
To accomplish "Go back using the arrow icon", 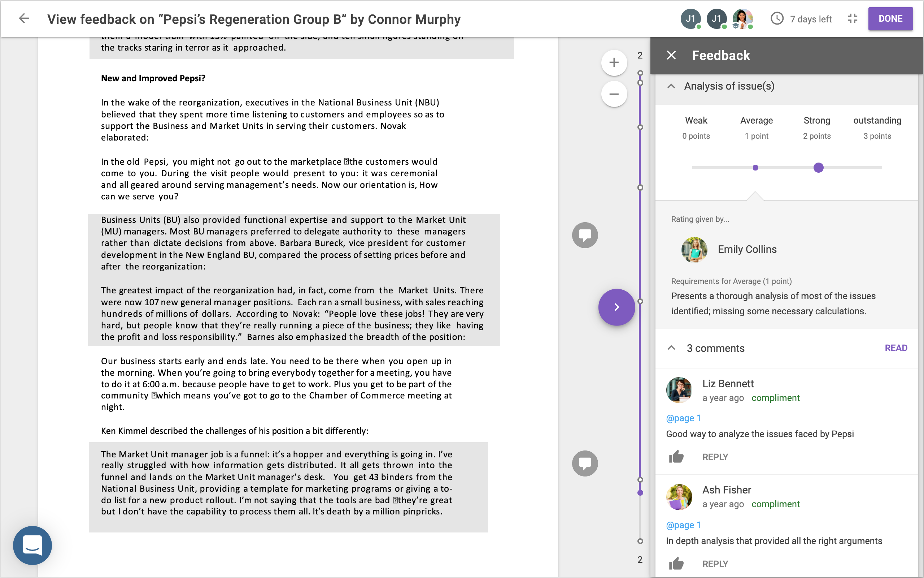I will [24, 18].
